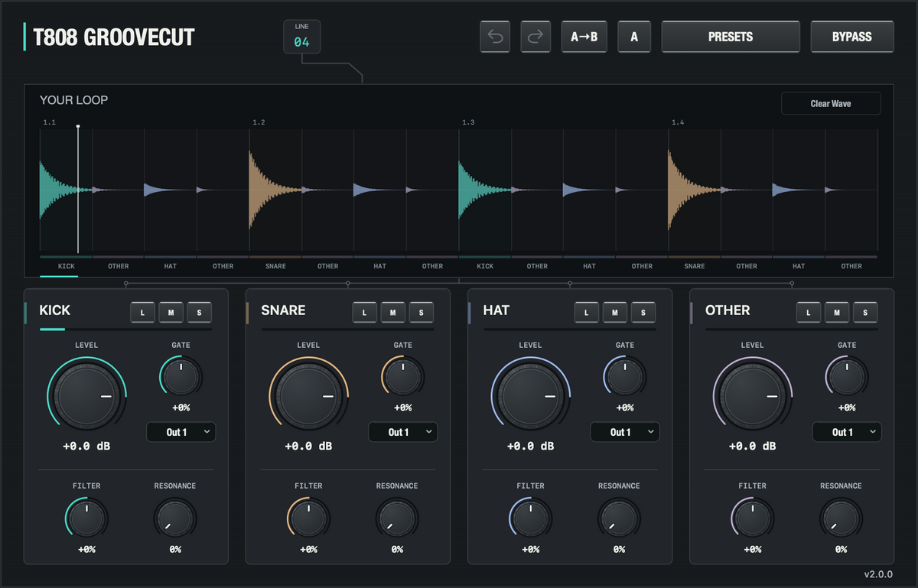This screenshot has width=918, height=588.
Task: Click the OTHER GATE knob
Action: (x=846, y=377)
